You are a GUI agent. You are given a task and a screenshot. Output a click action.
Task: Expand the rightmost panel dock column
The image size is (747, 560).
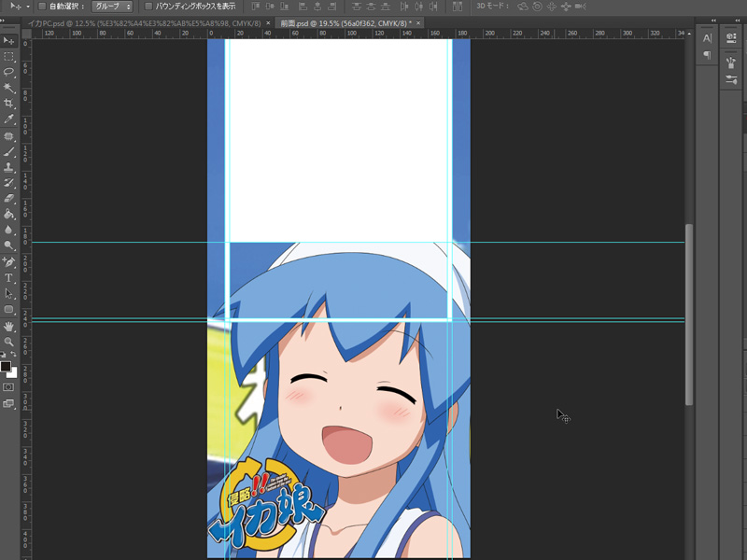pyautogui.click(x=737, y=21)
